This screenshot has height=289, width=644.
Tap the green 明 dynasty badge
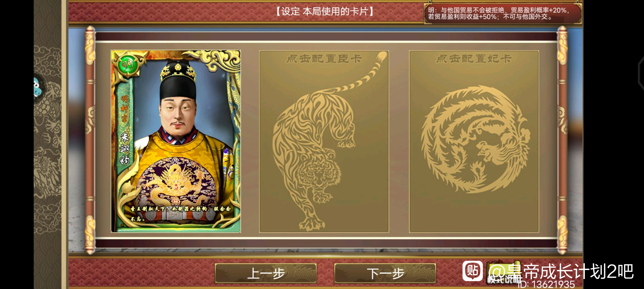coord(128,65)
